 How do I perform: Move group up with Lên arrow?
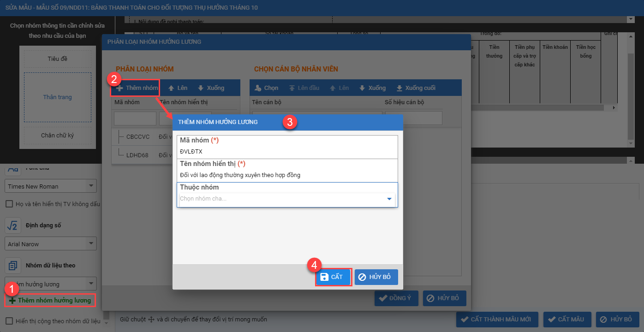point(171,88)
